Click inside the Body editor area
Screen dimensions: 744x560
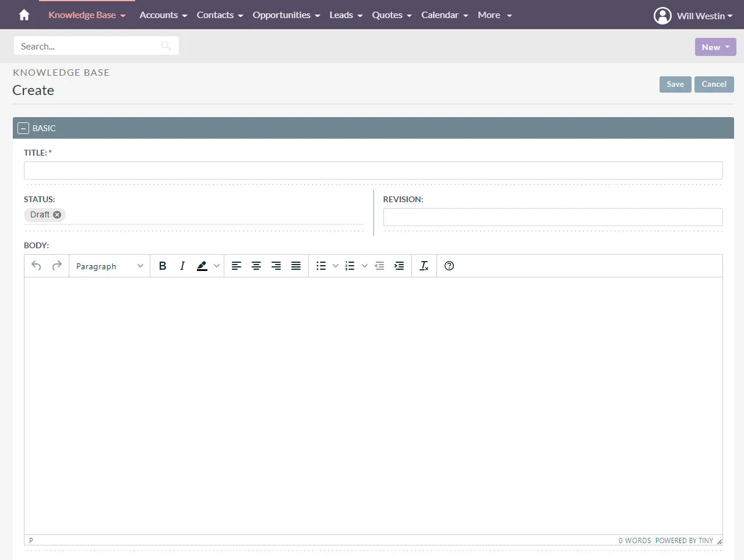373,406
